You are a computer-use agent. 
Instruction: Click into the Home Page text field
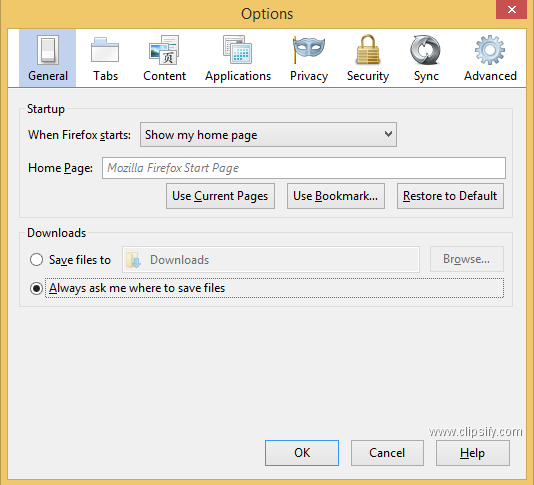coord(304,168)
